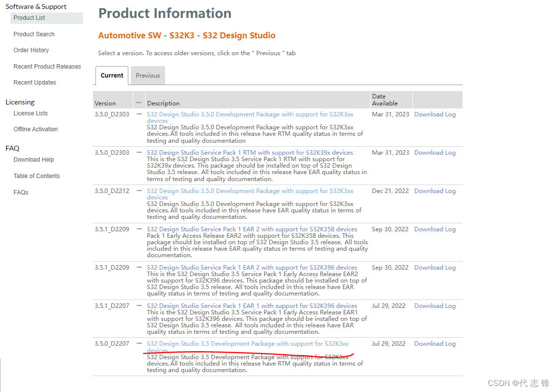Screen dimensions: 557x392
Task: Open Product List in sidebar
Action: (29, 18)
